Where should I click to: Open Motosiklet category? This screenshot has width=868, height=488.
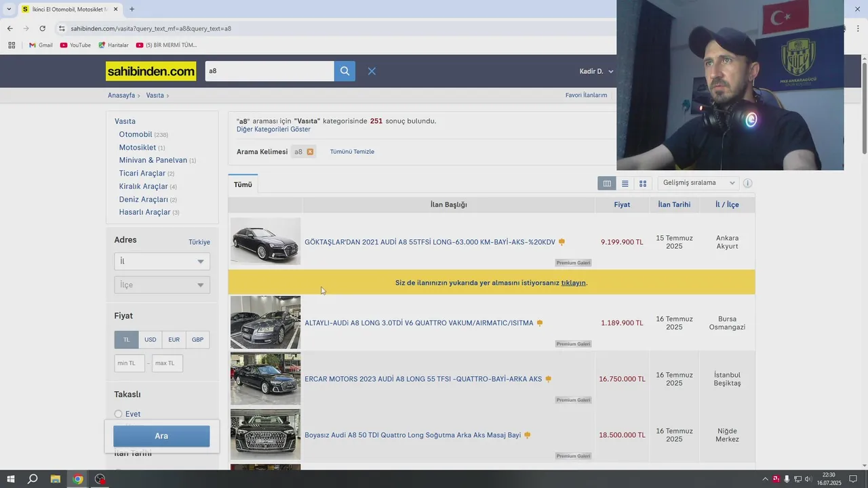(x=138, y=147)
